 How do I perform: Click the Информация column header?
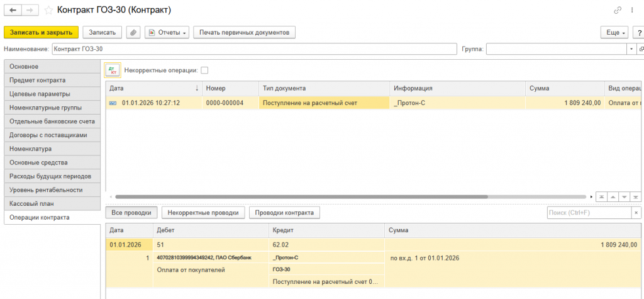click(x=458, y=88)
